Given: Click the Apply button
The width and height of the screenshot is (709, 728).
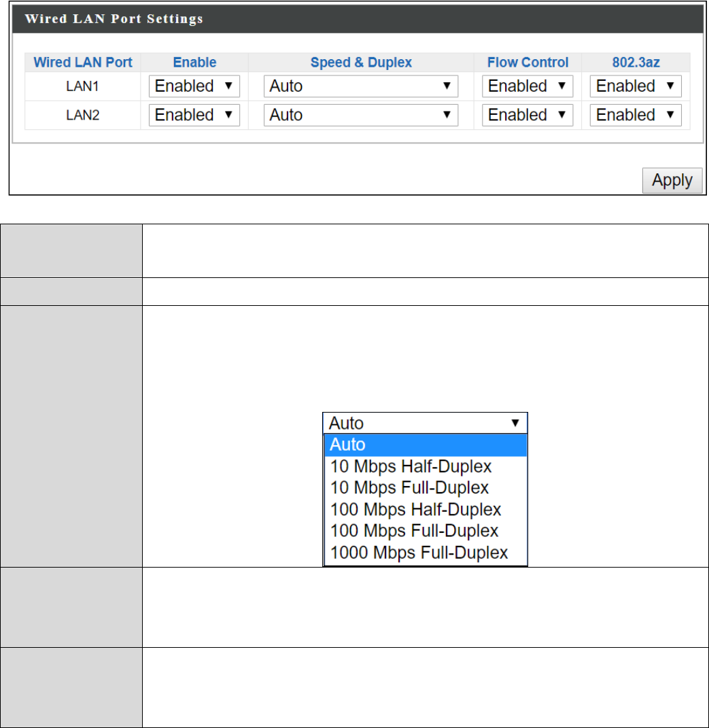Looking at the screenshot, I should click(672, 181).
